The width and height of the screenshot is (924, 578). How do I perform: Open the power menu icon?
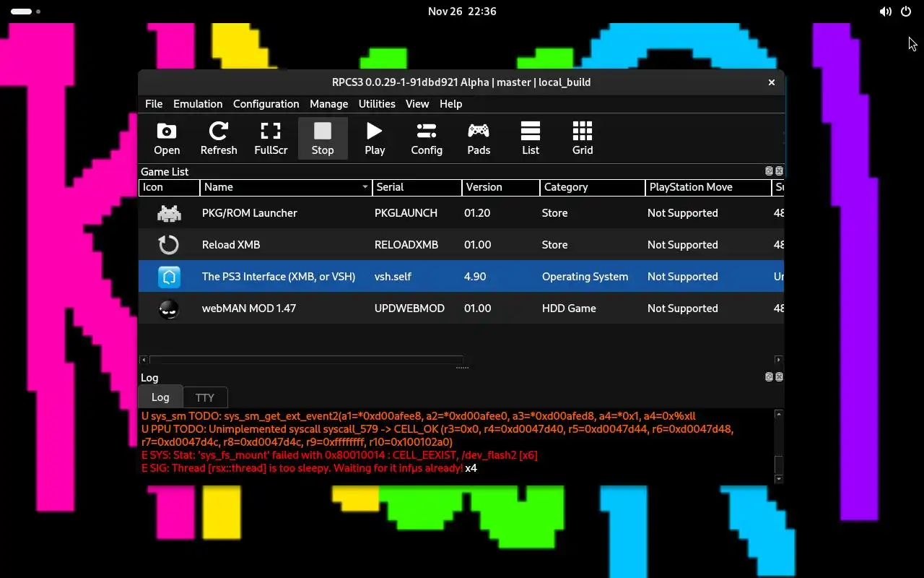point(906,12)
